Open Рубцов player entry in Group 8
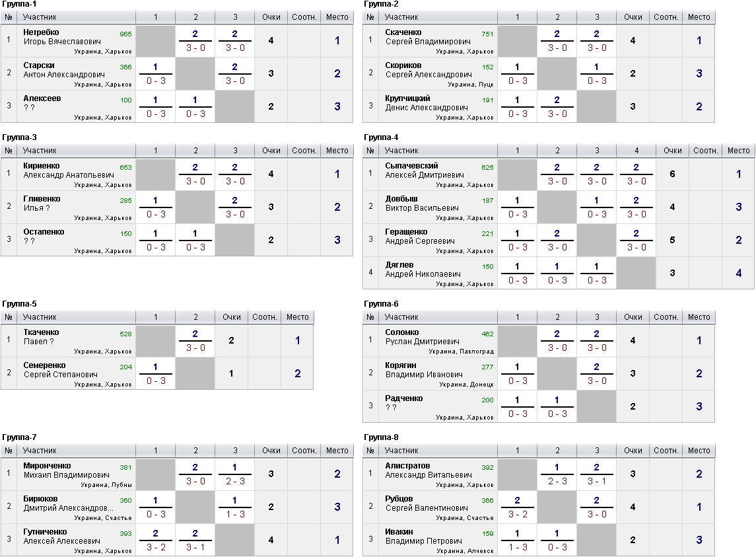 (399, 499)
